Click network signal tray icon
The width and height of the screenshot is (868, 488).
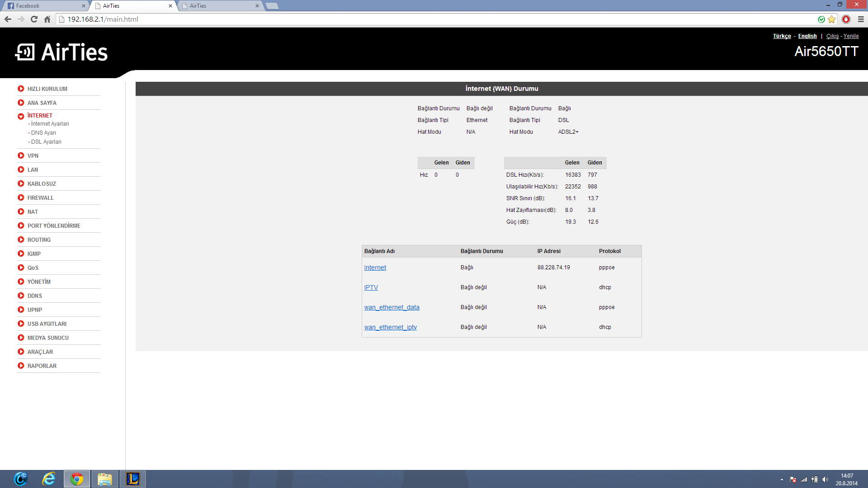pos(804,479)
